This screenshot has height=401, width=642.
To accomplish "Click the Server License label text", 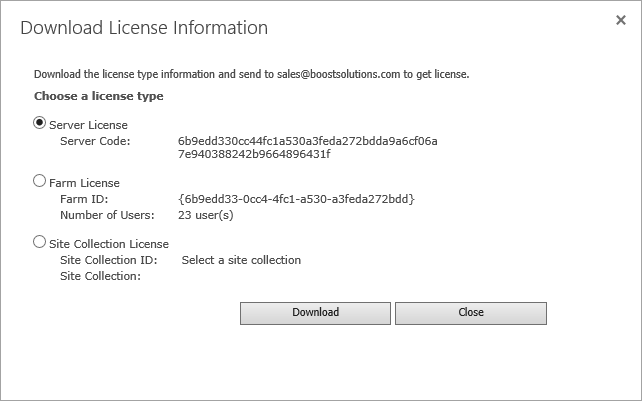I will tap(88, 125).
